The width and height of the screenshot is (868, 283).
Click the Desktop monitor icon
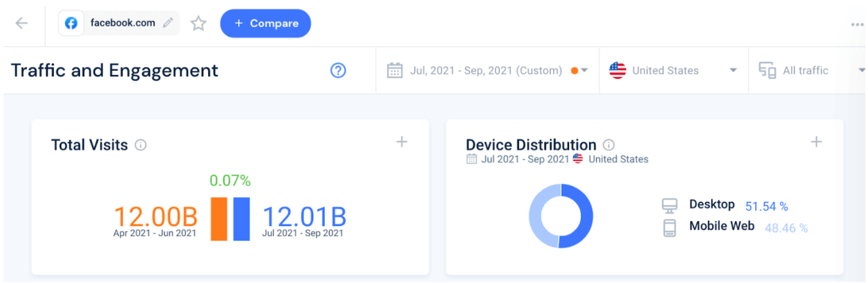[669, 206]
